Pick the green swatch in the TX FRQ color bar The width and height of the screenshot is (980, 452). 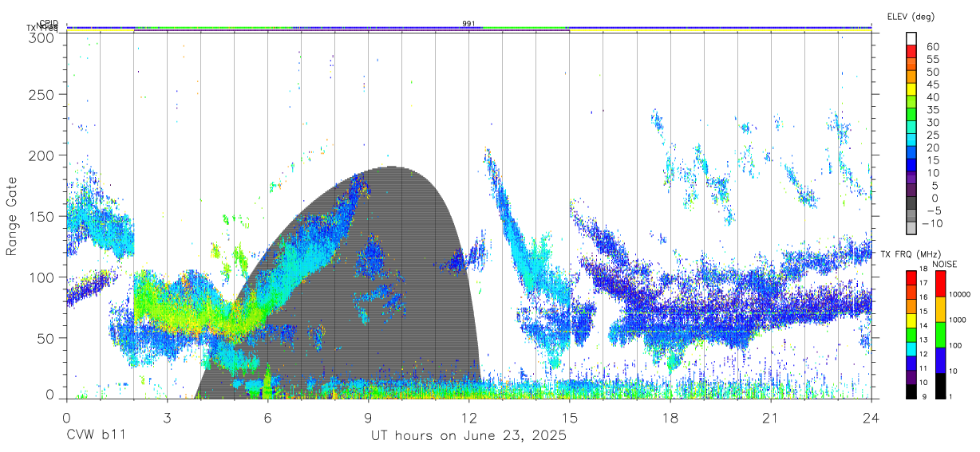(x=911, y=335)
